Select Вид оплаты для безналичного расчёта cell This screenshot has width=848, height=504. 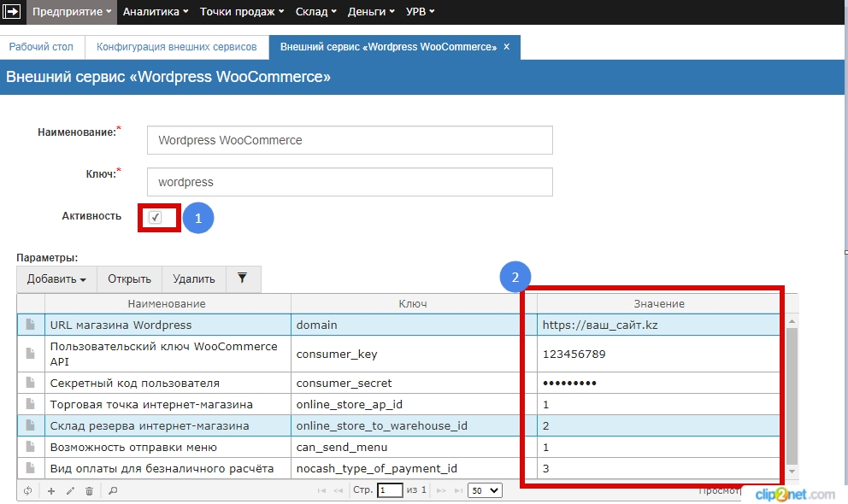pos(168,468)
